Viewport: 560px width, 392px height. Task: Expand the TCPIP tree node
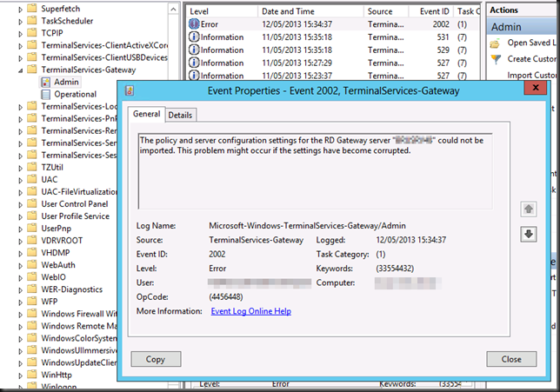(x=20, y=34)
